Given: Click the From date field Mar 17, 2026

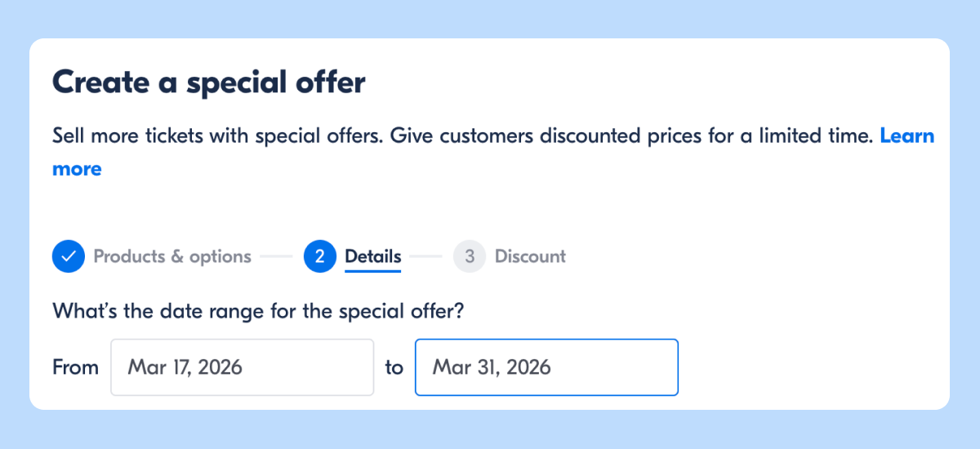Looking at the screenshot, I should tap(242, 367).
